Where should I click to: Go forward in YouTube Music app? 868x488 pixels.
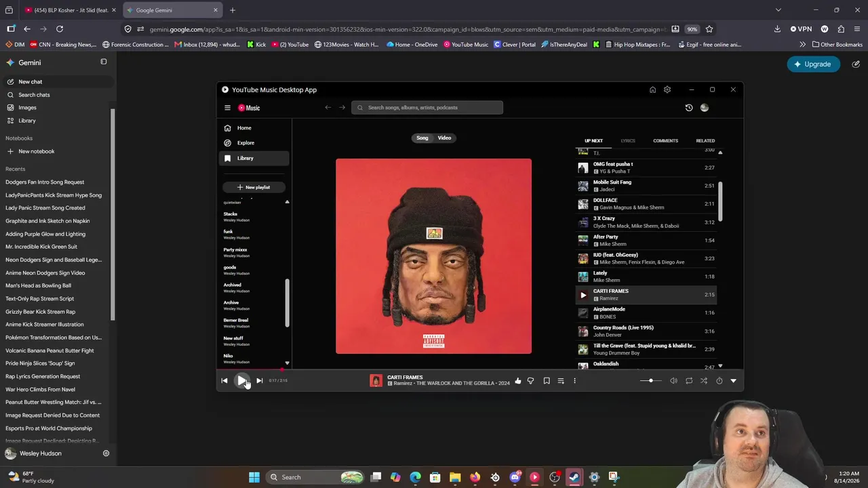pyautogui.click(x=342, y=108)
